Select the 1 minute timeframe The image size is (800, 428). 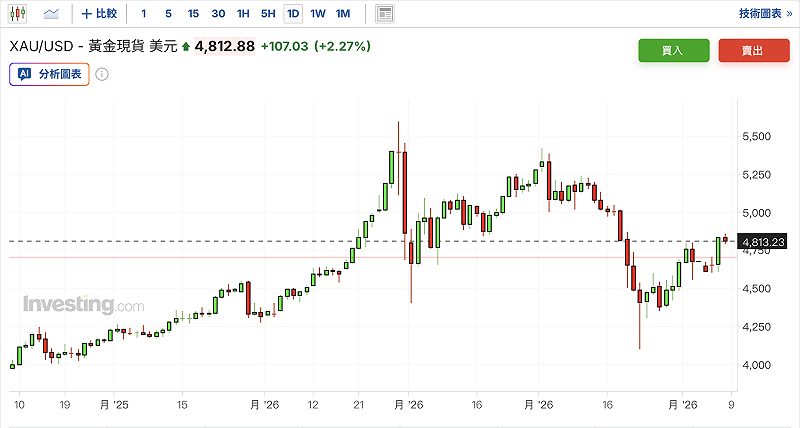[144, 14]
